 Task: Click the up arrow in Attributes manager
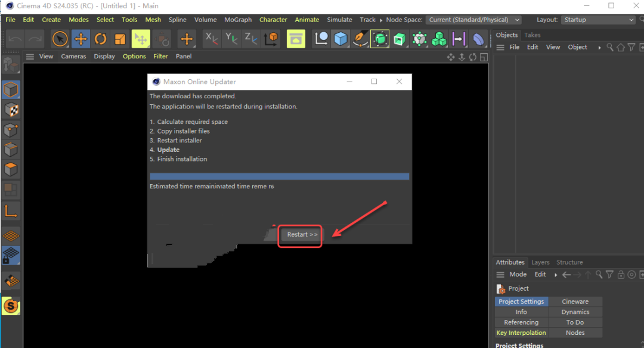[588, 275]
